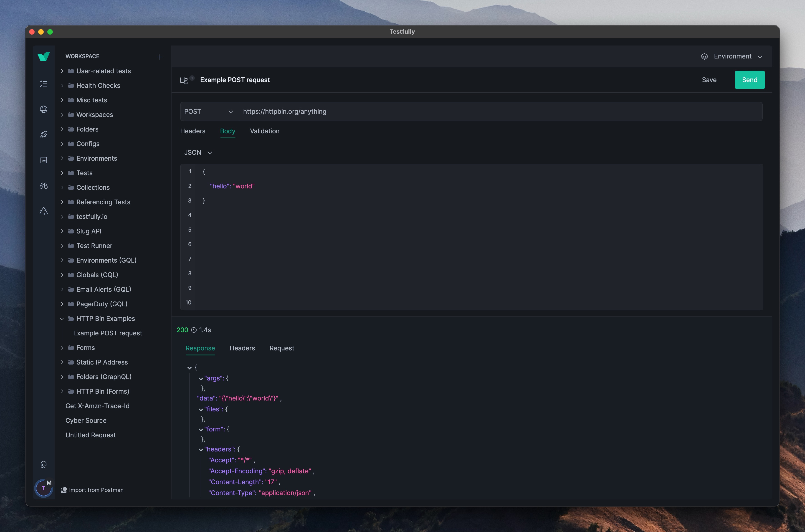This screenshot has height=532, width=805.
Task: Select the Environments (GQL) folder
Action: coord(106,260)
